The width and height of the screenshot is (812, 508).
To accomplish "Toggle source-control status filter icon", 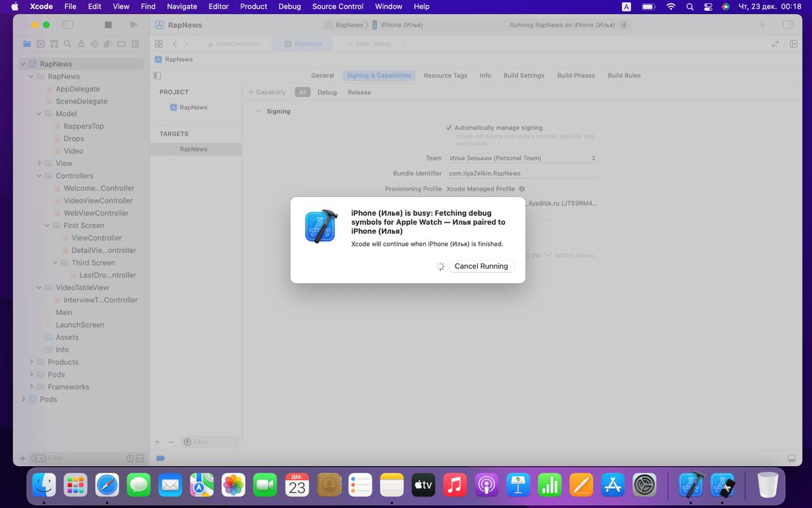I will pyautogui.click(x=140, y=458).
